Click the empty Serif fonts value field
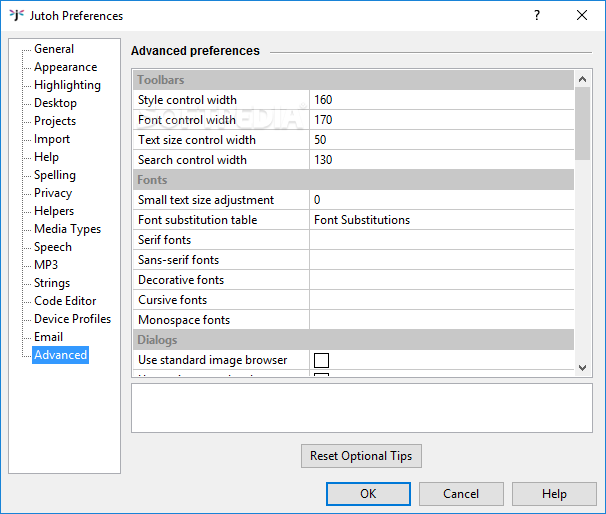Viewport: 606px width, 514px height. (x=441, y=240)
